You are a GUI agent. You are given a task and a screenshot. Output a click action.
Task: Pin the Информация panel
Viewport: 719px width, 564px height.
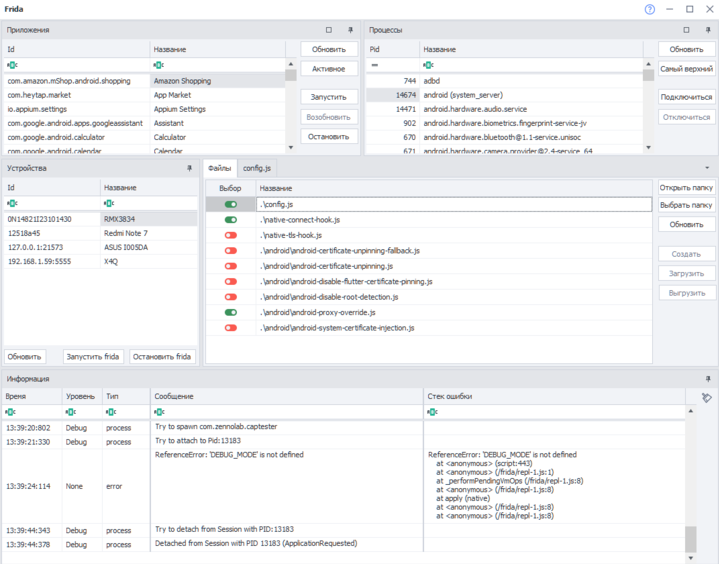tap(708, 379)
